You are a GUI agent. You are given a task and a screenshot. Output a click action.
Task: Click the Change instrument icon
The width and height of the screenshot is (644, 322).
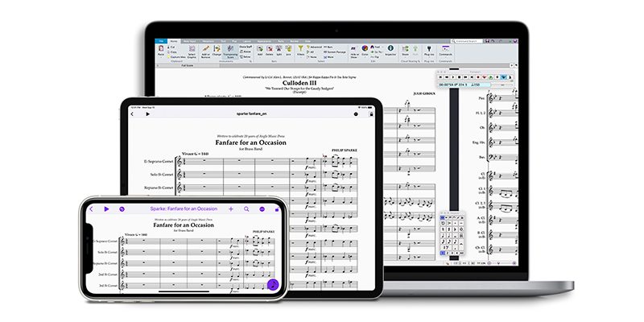[x=217, y=48]
